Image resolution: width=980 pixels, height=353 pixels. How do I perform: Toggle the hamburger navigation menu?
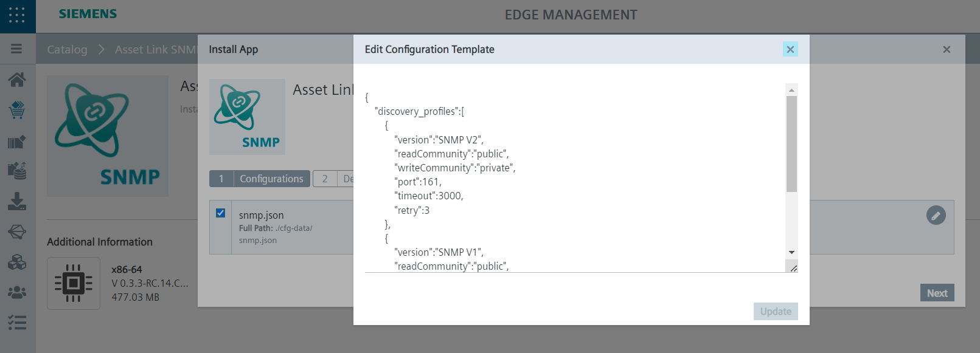(16, 49)
